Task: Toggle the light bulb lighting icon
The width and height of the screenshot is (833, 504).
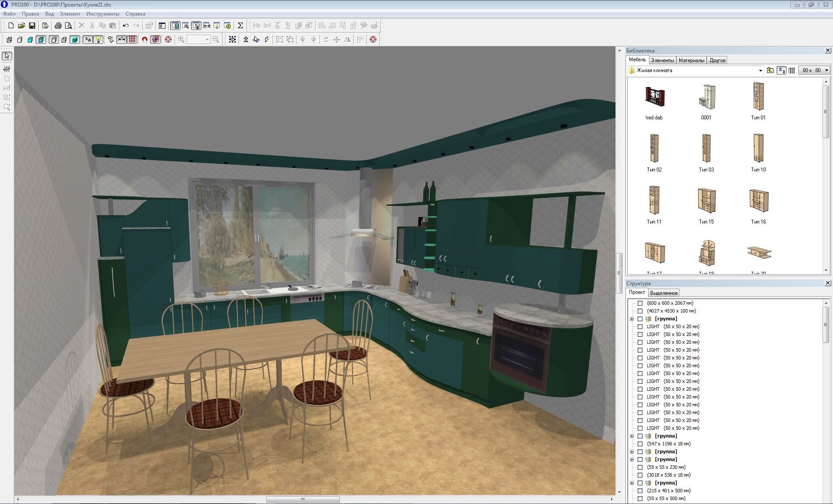Action: 99,40
